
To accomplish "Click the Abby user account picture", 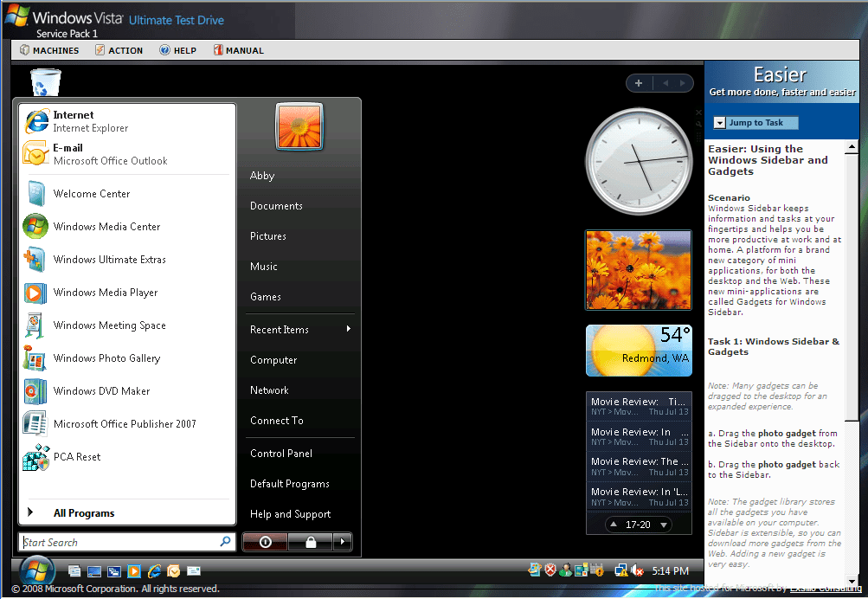I will point(299,126).
